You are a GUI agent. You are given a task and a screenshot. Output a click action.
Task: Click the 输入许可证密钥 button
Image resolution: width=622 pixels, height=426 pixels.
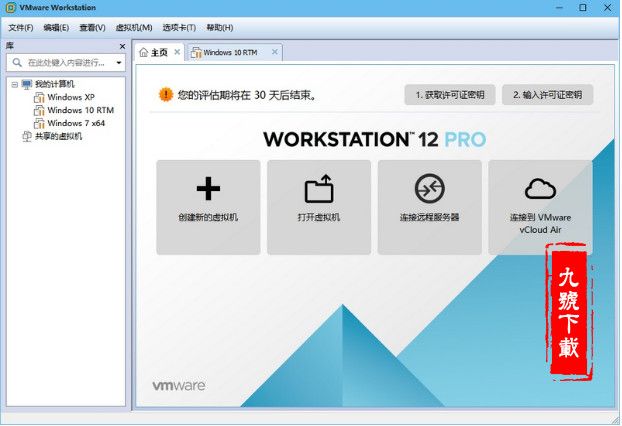click(x=547, y=95)
